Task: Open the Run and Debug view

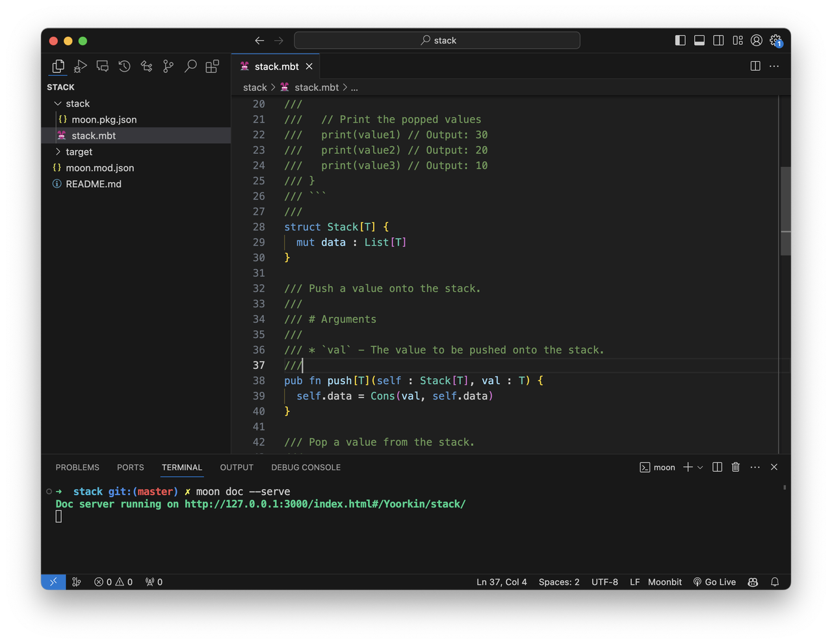Action: point(81,66)
